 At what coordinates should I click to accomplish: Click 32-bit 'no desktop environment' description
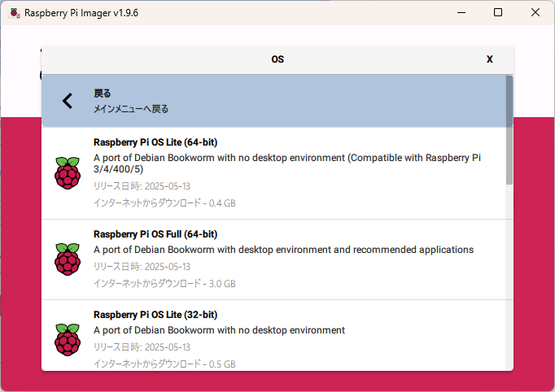[x=219, y=330]
